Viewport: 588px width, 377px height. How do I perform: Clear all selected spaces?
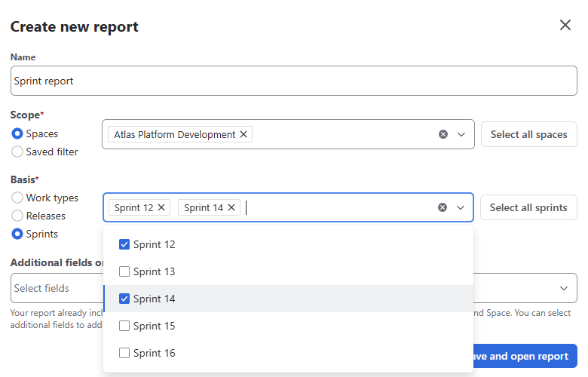(x=443, y=135)
